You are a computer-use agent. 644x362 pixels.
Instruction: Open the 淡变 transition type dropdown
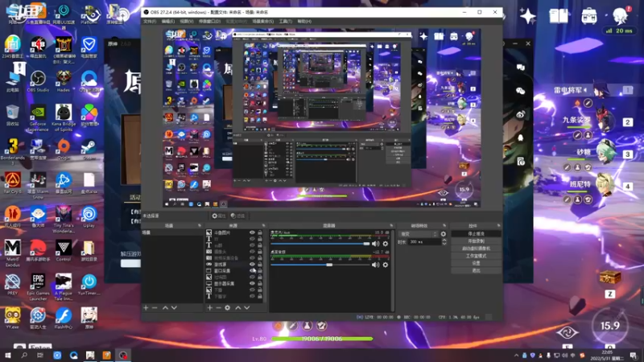tap(418, 234)
